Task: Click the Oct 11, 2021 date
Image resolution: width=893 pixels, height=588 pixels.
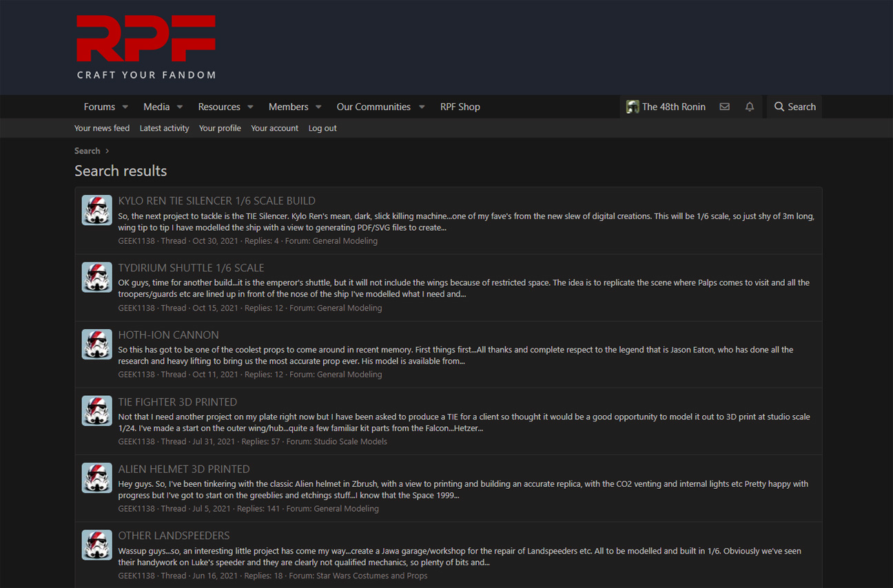Action: 215,375
